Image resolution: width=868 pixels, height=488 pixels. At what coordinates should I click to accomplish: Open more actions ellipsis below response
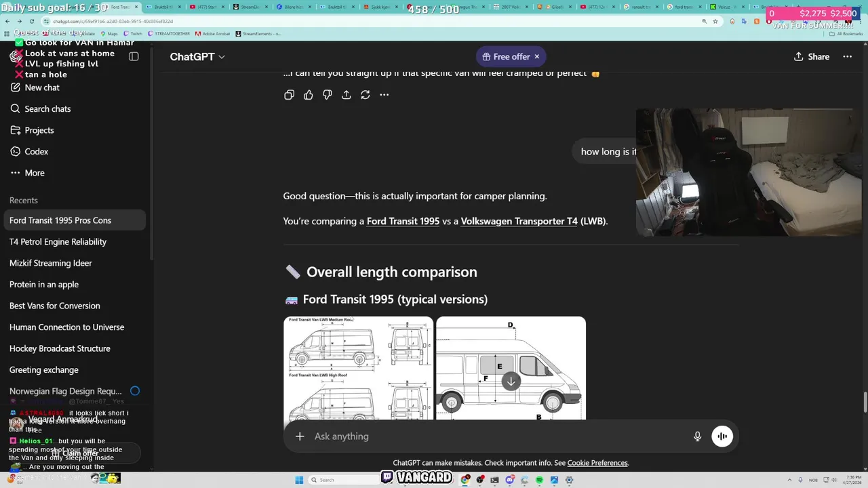384,95
